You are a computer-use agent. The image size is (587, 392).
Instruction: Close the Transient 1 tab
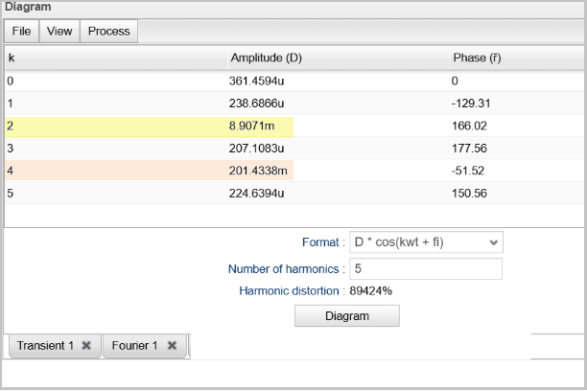coord(86,346)
